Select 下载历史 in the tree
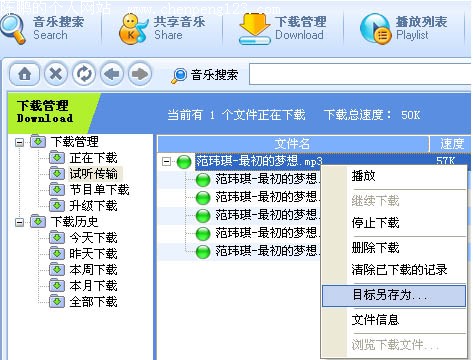473x360 pixels. click(75, 222)
